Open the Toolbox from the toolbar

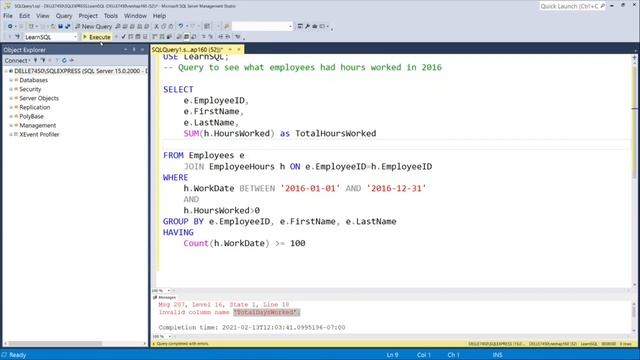click(315, 26)
